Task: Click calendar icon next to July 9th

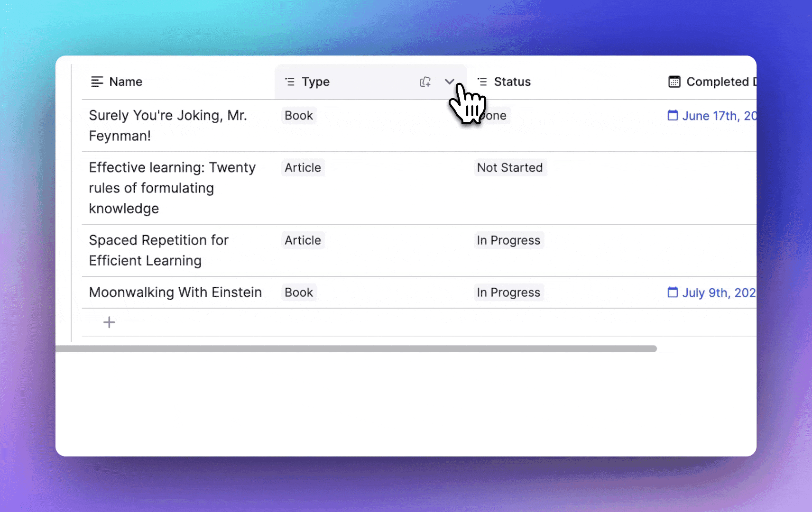Action: tap(673, 292)
